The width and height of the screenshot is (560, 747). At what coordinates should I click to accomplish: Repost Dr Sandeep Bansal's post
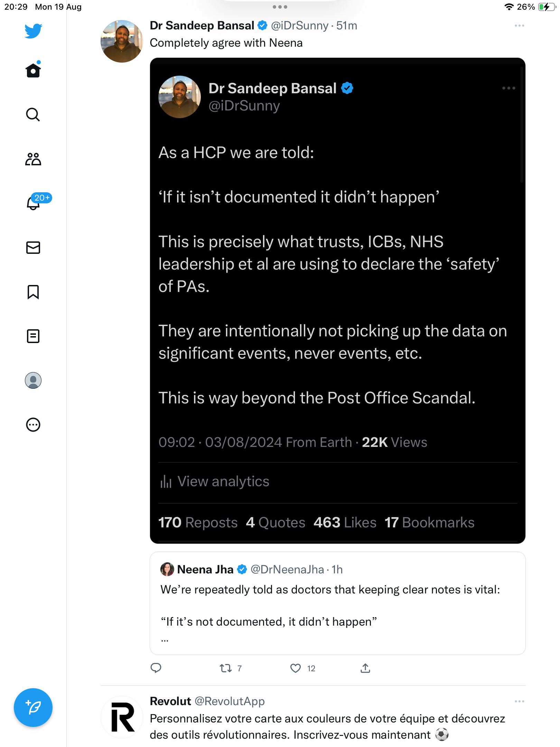click(226, 668)
